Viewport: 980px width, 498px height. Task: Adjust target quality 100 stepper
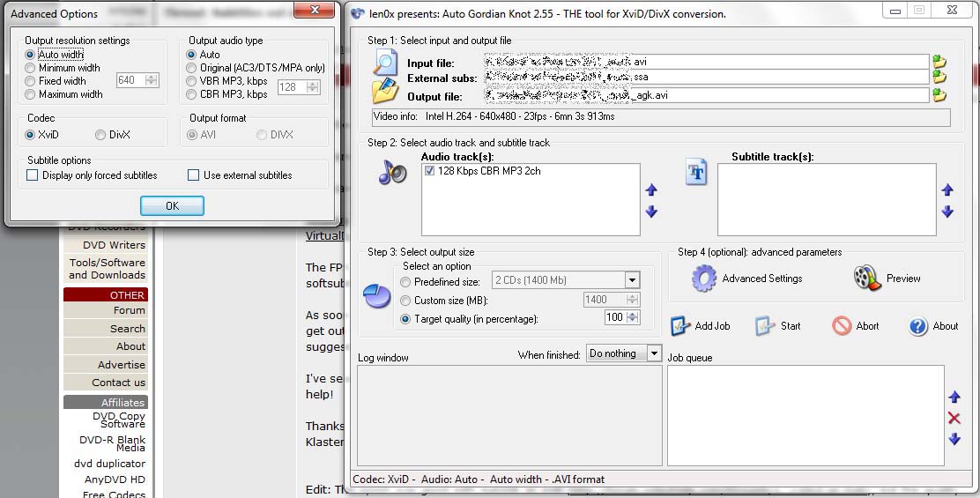pyautogui.click(x=633, y=317)
